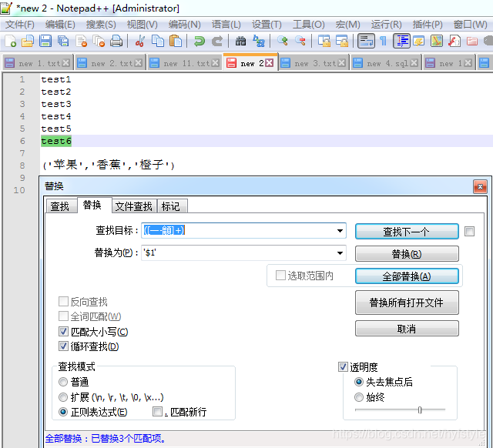
Task: Click the Paste clipboard icon
Action: [176, 41]
